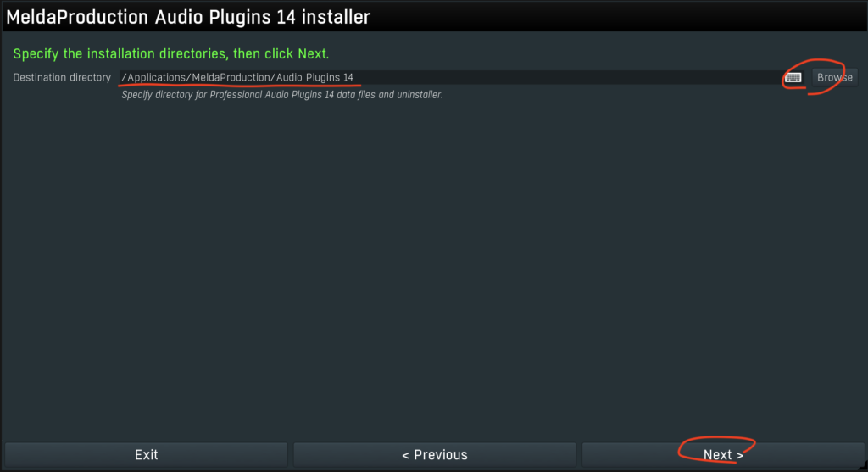Click the Destination directory label
Viewport: 868px width, 472px height.
tap(62, 77)
